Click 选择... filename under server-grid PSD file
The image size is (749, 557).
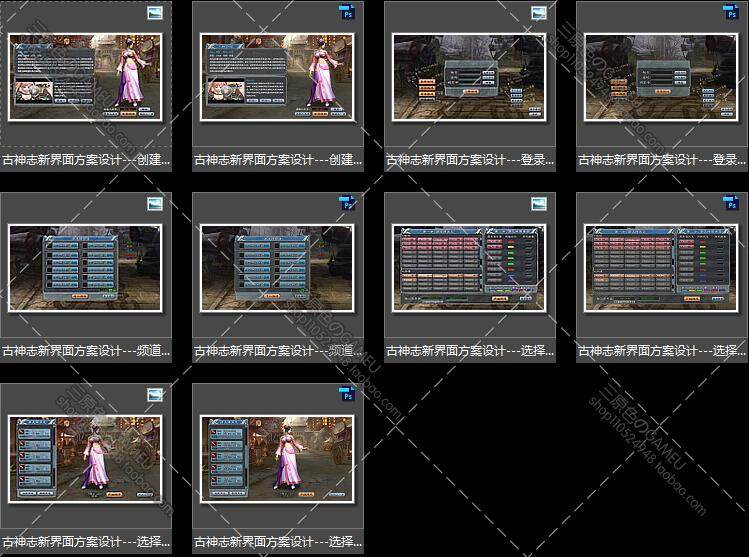tap(662, 351)
